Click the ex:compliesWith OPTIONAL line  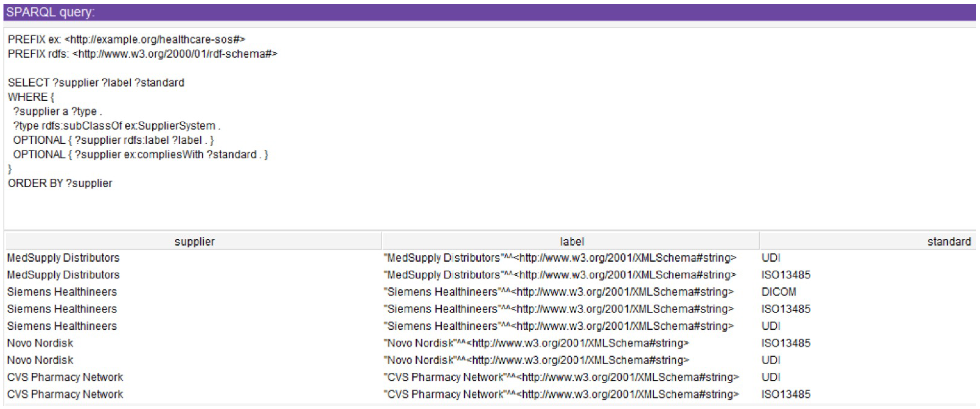tap(140, 154)
